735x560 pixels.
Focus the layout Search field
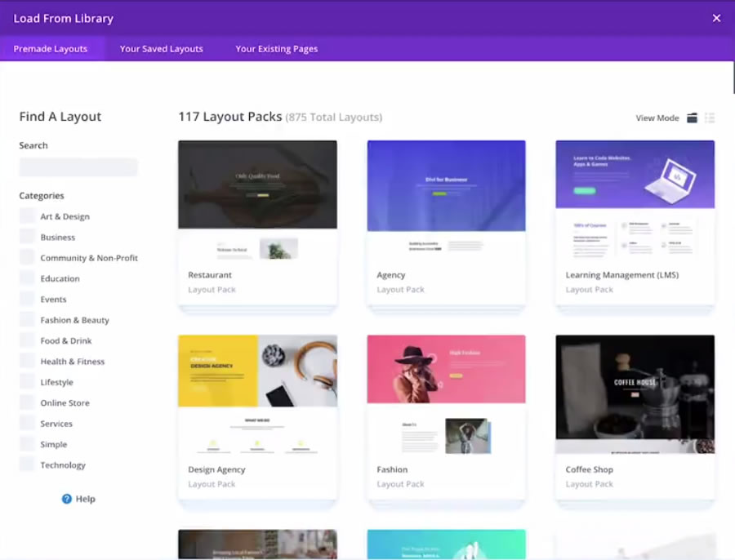(78, 167)
